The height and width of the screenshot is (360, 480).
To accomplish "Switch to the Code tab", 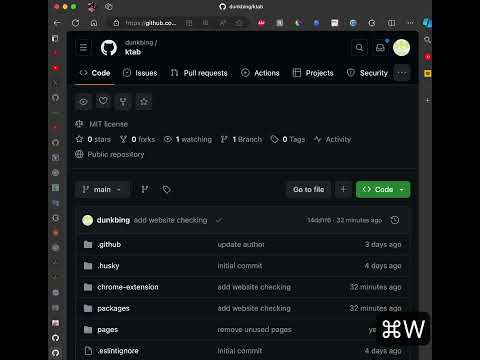I will [95, 73].
